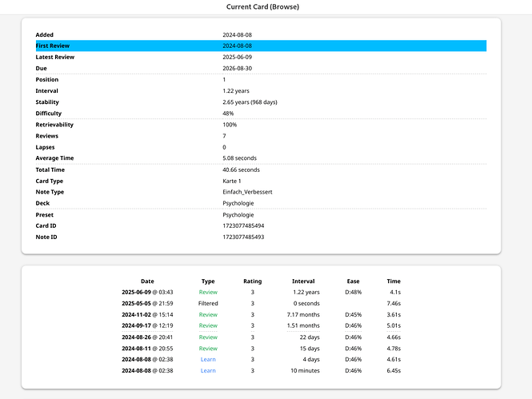Click the Type column header
The height and width of the screenshot is (399, 532).
tap(208, 281)
